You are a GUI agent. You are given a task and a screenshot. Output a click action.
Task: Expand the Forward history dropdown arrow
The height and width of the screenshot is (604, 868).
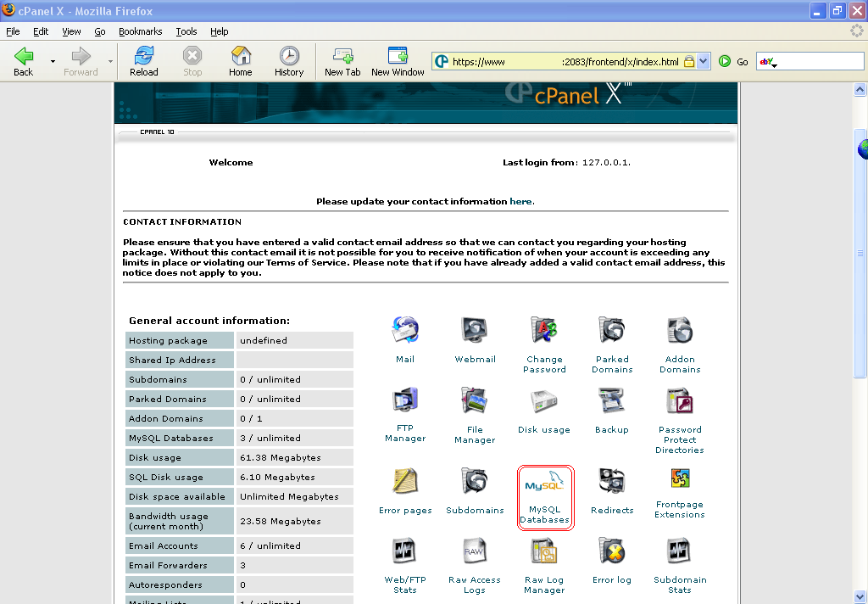point(110,62)
